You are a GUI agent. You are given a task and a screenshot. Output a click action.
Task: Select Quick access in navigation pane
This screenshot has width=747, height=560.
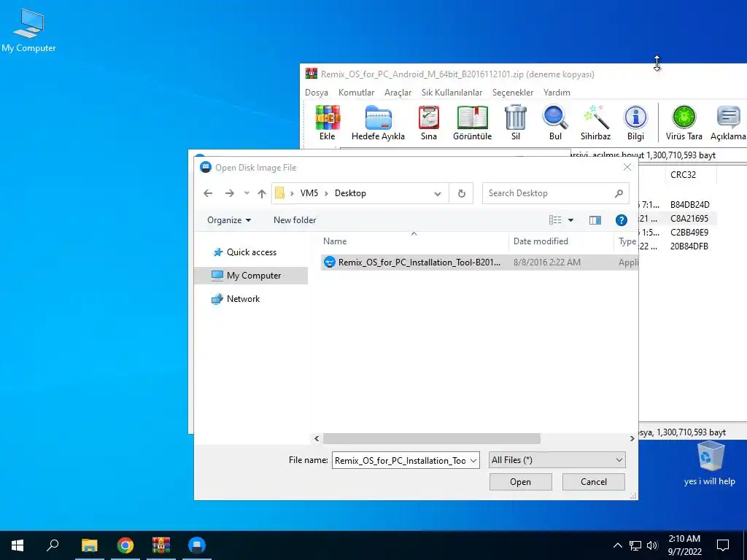coord(251,252)
